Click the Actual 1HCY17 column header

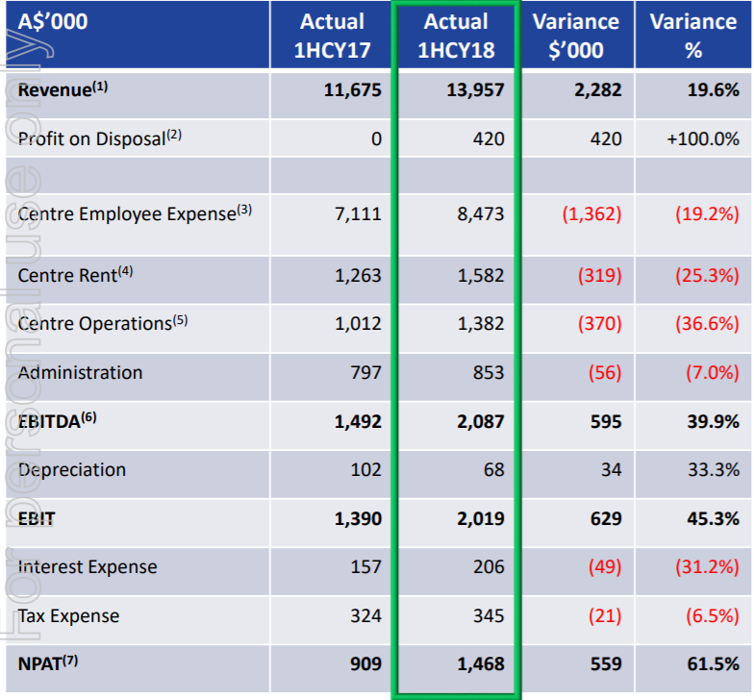coord(333,37)
